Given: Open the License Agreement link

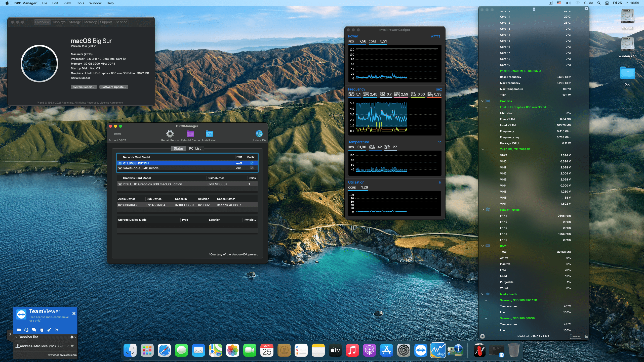Looking at the screenshot, I should (x=111, y=103).
